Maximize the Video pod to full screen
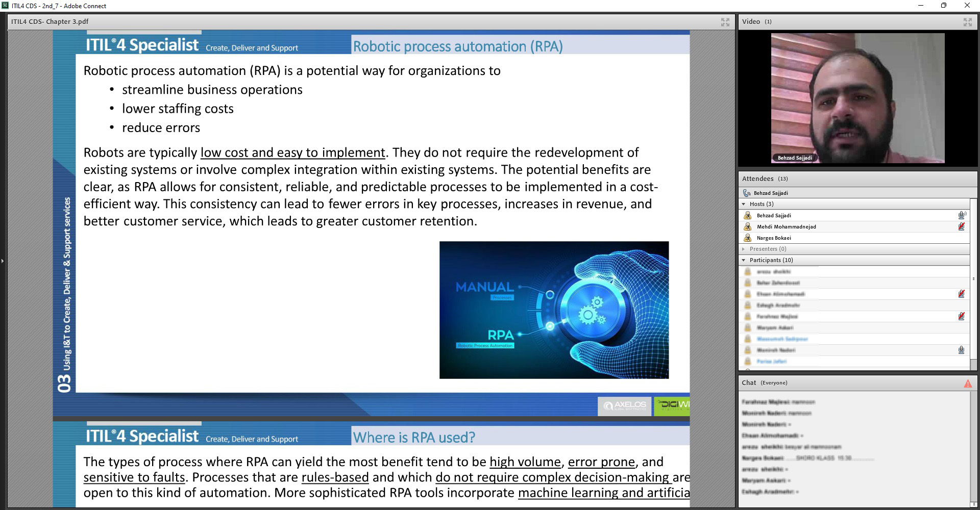 (x=967, y=22)
